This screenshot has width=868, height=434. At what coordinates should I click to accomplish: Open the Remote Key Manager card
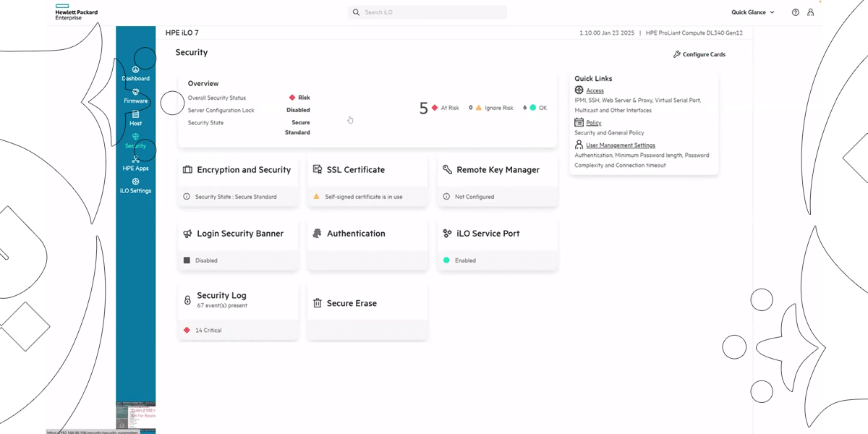tap(497, 170)
